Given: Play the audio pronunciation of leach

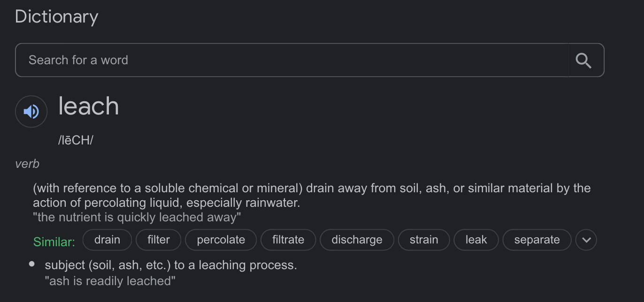Looking at the screenshot, I should point(31,112).
